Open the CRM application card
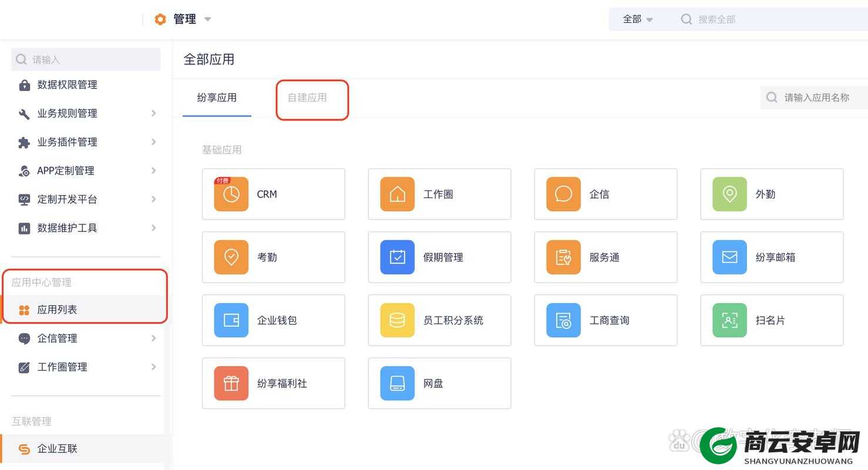The width and height of the screenshot is (868, 470). tap(274, 194)
